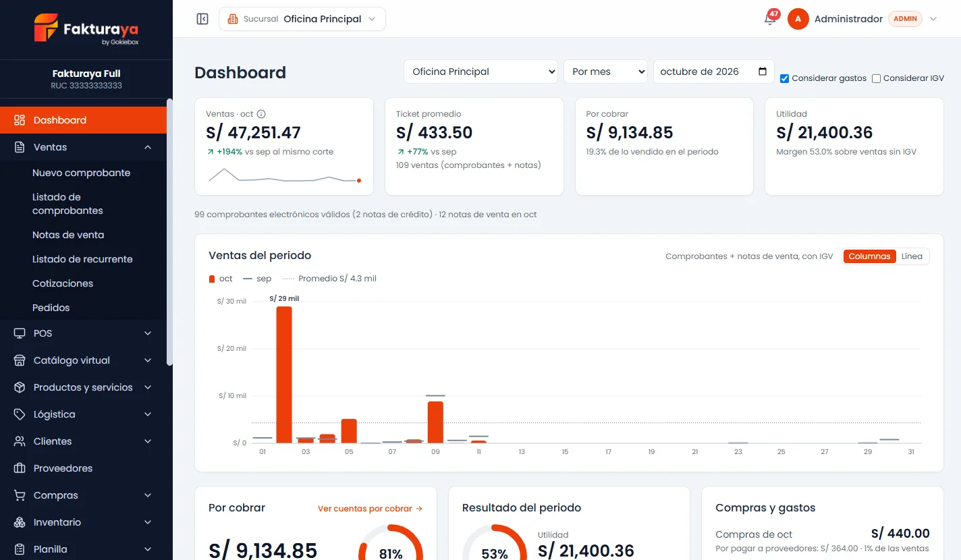Click the Compras shopping cart icon
The image size is (961, 560).
pyautogui.click(x=20, y=495)
